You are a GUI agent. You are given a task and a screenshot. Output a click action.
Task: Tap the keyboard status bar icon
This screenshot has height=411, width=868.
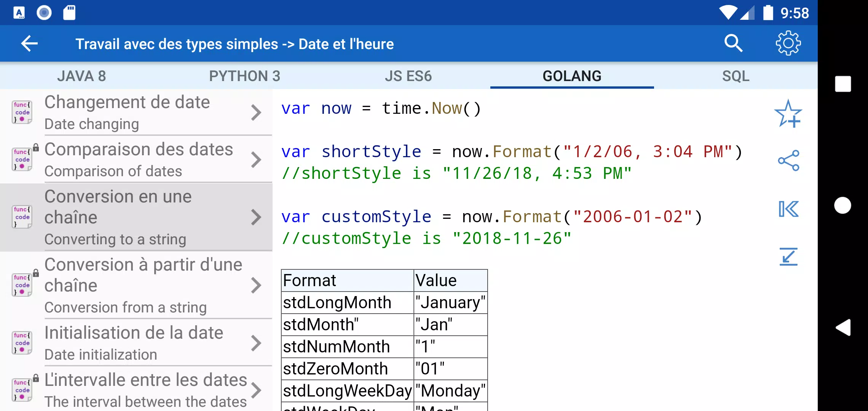19,13
